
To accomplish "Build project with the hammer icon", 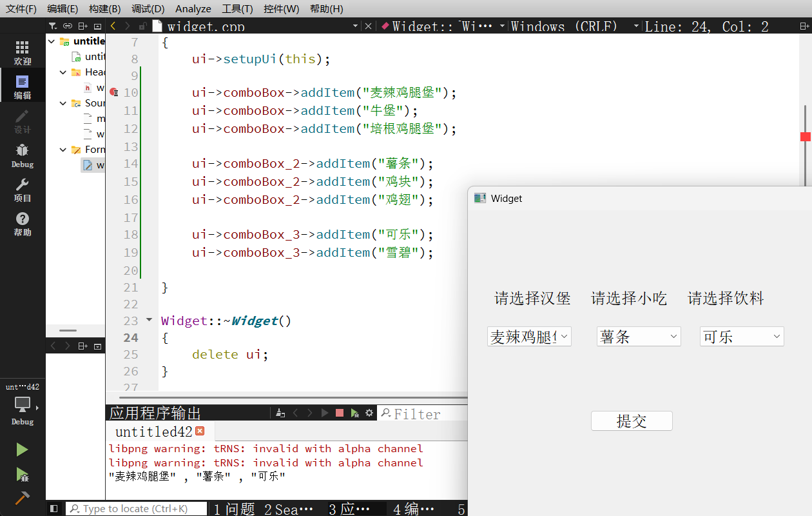I will (22, 498).
